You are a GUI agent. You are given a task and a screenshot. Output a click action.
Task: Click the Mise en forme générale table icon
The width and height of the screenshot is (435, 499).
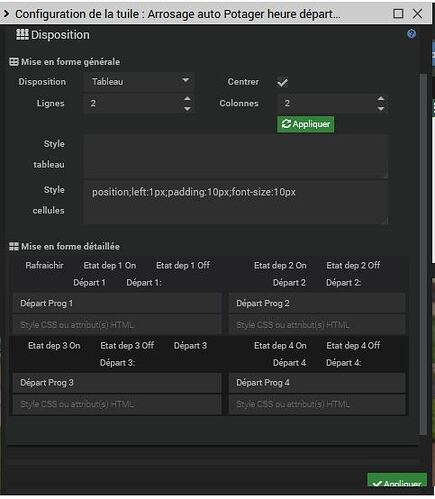pyautogui.click(x=14, y=62)
